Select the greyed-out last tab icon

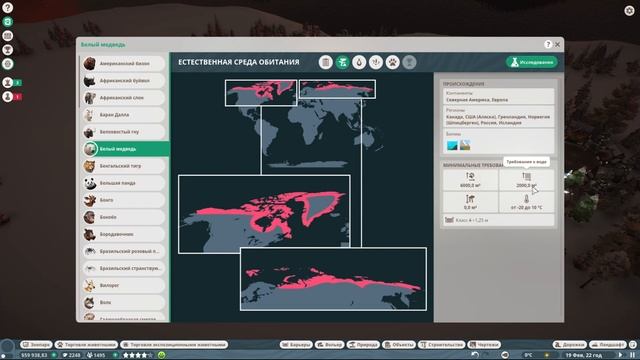click(409, 62)
